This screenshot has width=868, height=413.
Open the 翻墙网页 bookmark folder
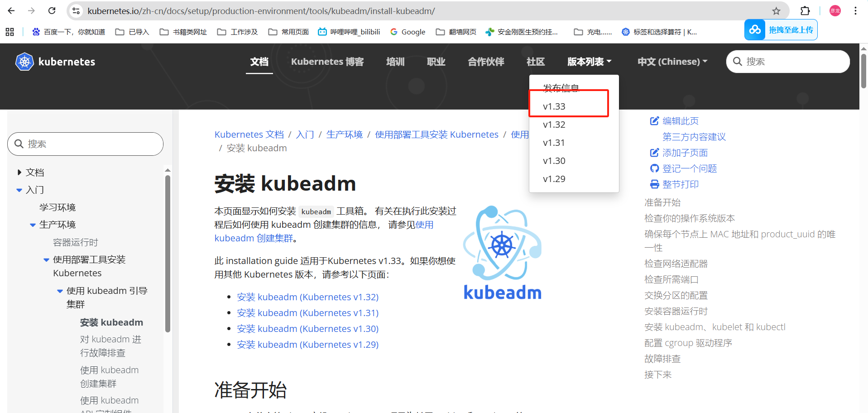pyautogui.click(x=456, y=32)
